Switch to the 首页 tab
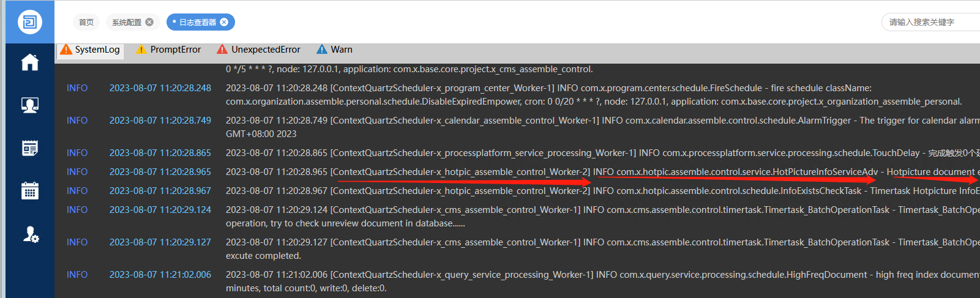The image size is (980, 298). (86, 22)
